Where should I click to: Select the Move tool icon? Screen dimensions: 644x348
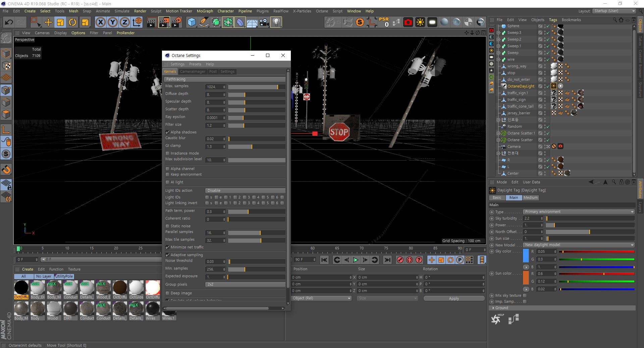(x=48, y=22)
